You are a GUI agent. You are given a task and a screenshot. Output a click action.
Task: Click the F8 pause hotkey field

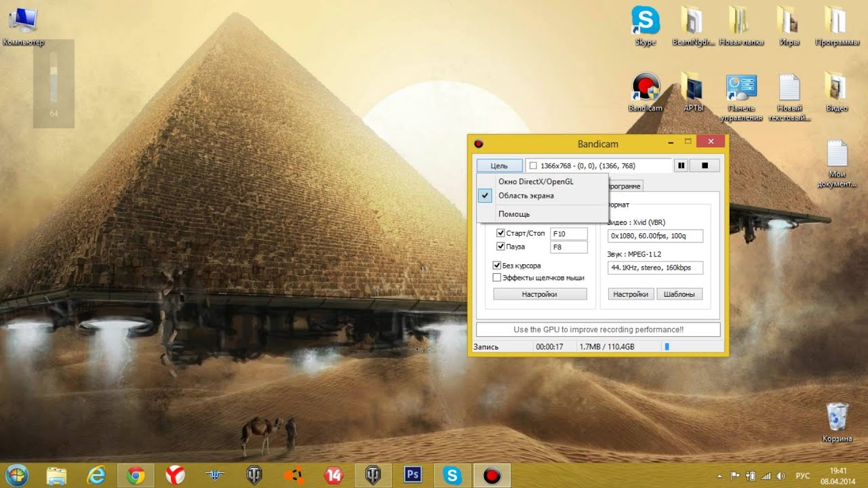pyautogui.click(x=569, y=247)
